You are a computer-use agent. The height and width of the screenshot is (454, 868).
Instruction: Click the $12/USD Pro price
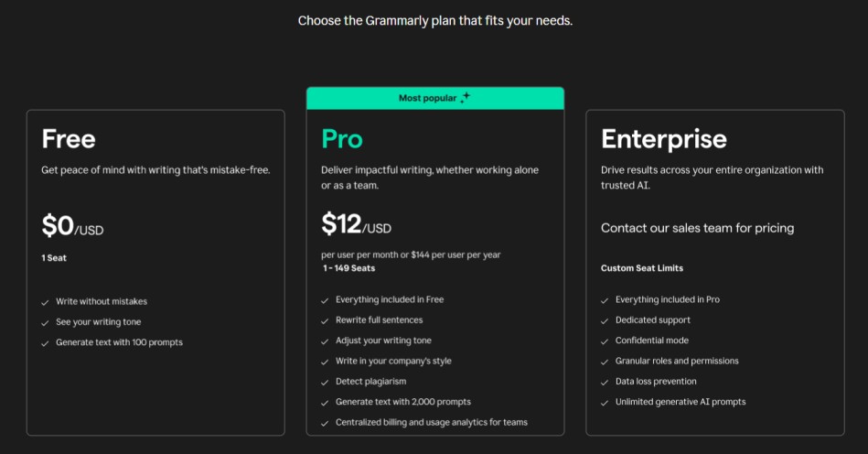click(357, 225)
